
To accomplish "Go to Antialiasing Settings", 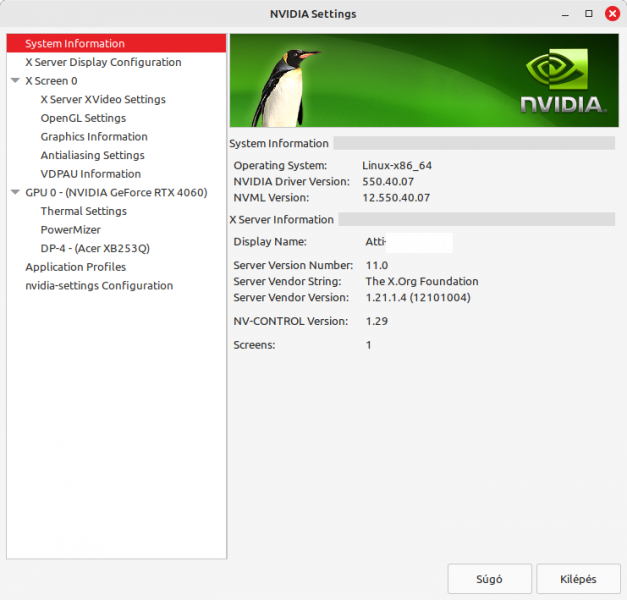I will coord(92,155).
